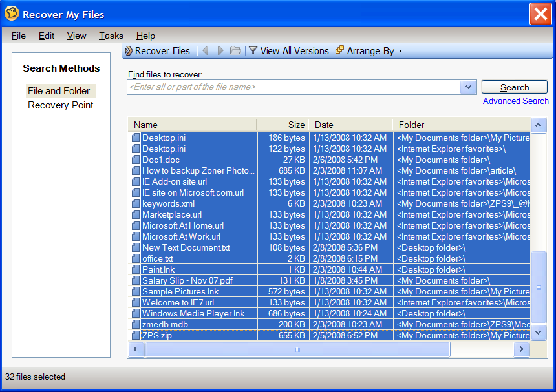Click the file icon next to How to backup Zoner Photo
This screenshot has height=392, width=556.
(136, 170)
